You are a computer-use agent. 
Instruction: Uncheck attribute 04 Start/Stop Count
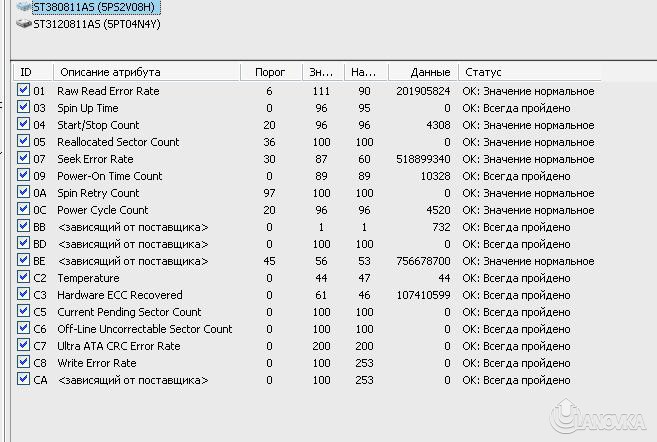point(23,124)
